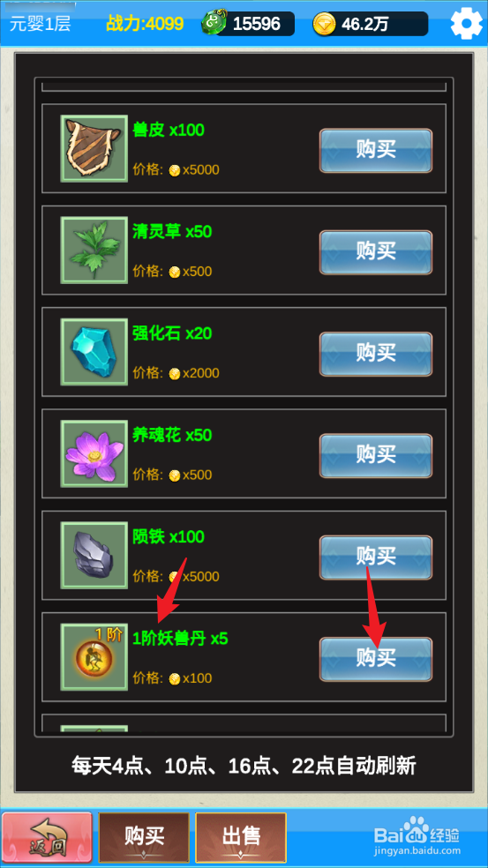Select the 清灵草 herb item icon
Image resolution: width=488 pixels, height=868 pixels.
94,251
